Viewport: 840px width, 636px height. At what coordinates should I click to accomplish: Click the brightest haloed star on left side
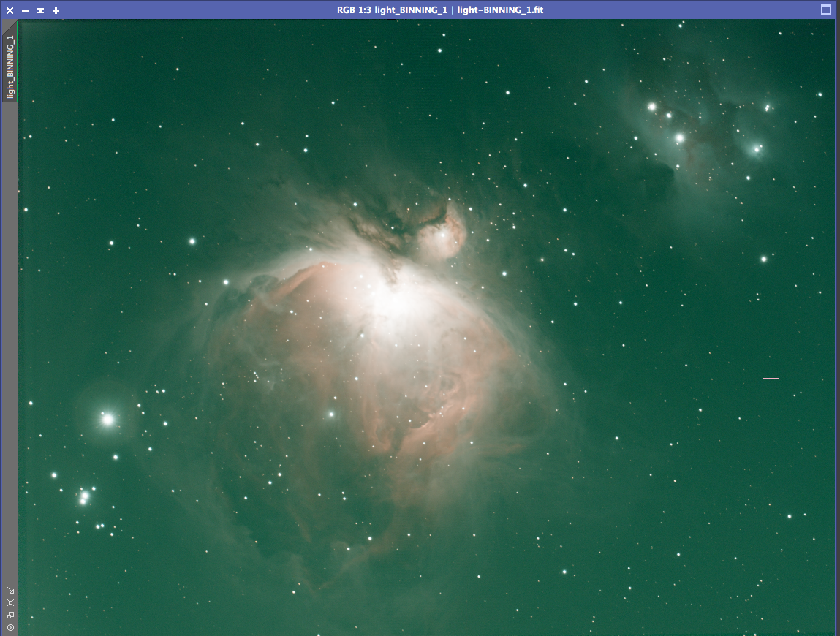[108, 419]
